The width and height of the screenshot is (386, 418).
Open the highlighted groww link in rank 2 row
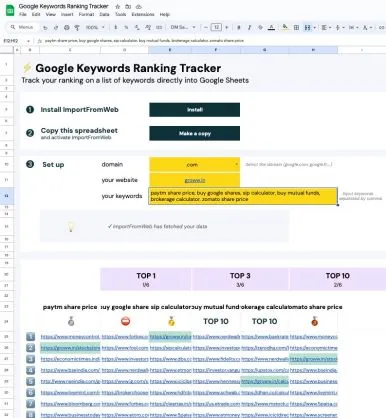click(x=70, y=348)
